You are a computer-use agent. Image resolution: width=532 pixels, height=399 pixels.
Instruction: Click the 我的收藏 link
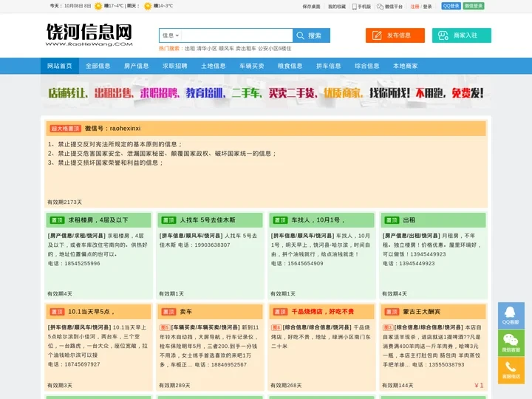point(337,7)
